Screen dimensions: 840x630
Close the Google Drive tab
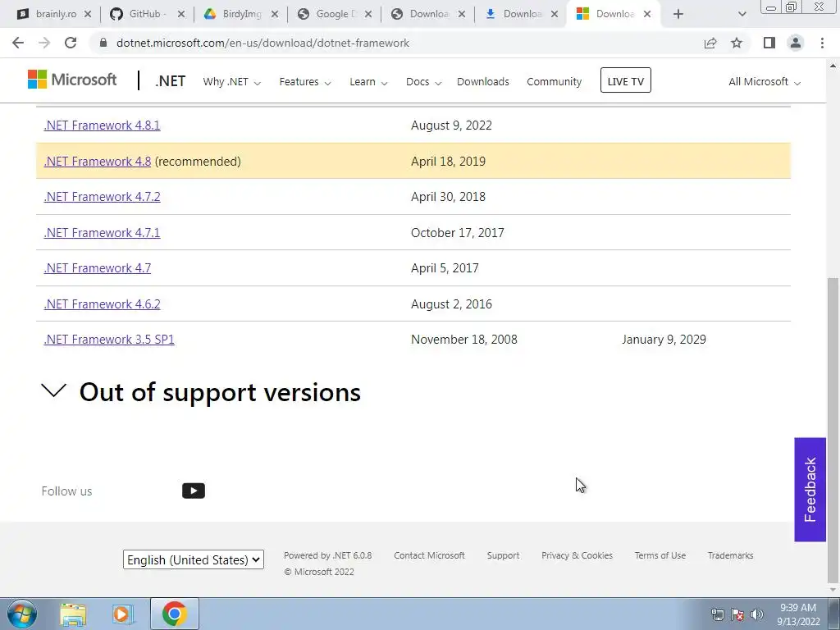click(368, 14)
